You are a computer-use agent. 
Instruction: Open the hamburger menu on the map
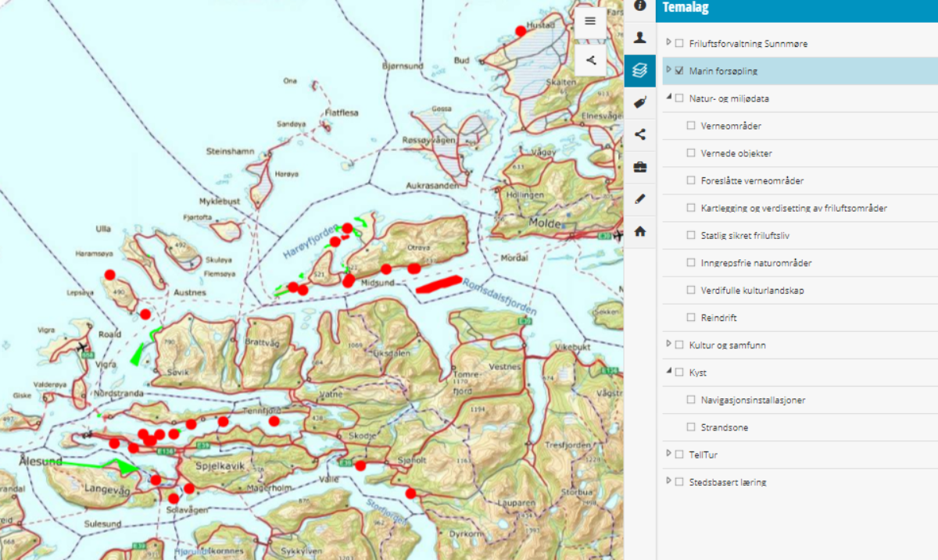[590, 21]
